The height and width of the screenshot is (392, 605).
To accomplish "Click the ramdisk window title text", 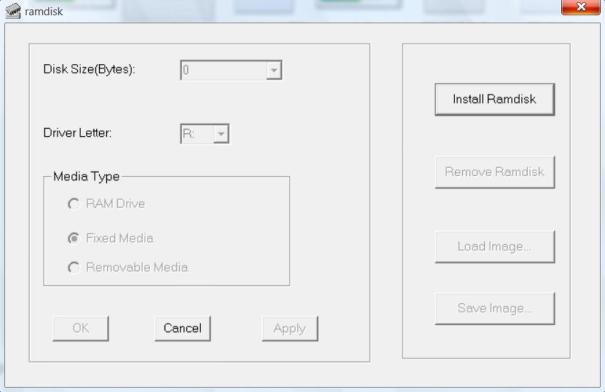I will coord(44,11).
